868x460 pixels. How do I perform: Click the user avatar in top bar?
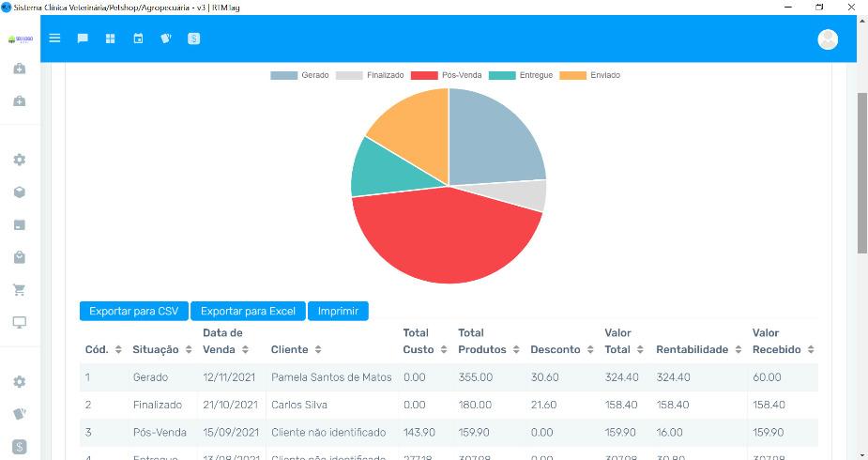827,38
